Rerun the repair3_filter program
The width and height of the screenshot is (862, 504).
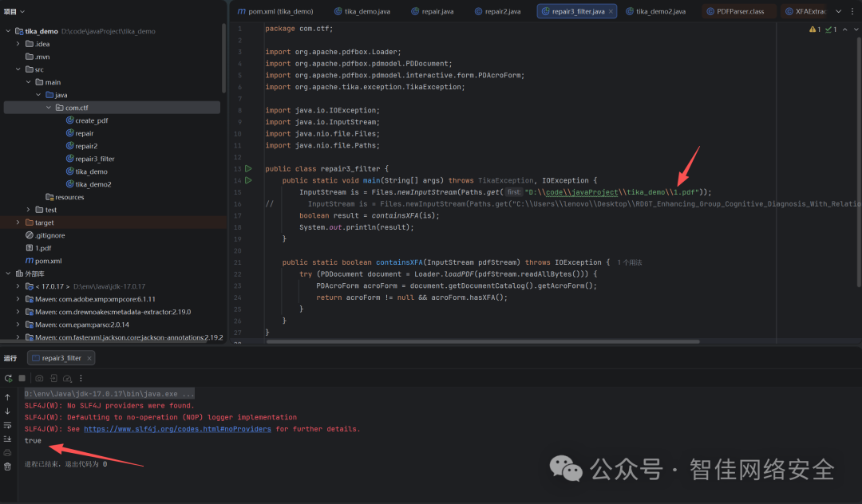pyautogui.click(x=9, y=378)
